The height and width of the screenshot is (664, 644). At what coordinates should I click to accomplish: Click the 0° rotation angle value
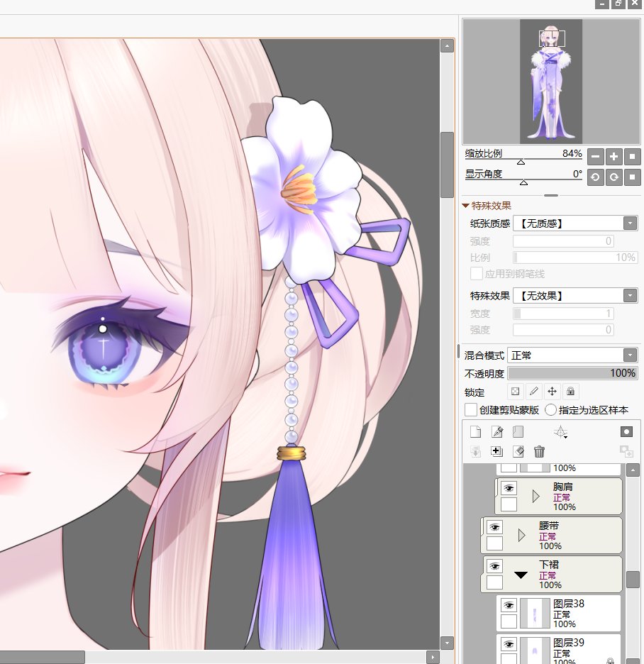[x=577, y=174]
